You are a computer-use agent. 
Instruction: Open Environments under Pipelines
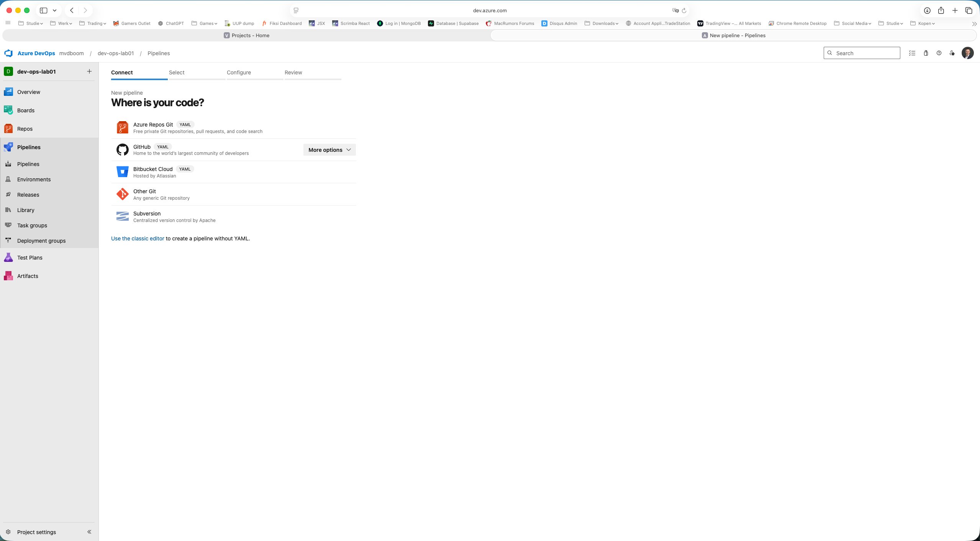(x=34, y=179)
